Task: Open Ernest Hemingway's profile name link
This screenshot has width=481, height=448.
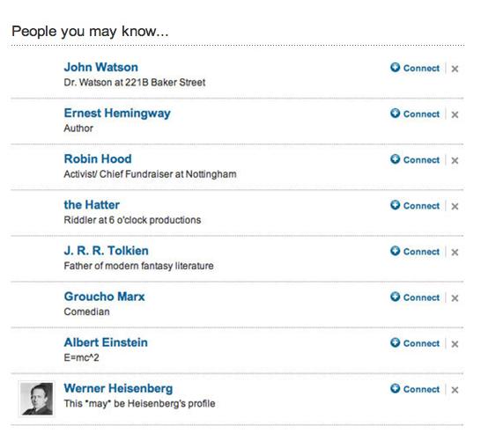Action: point(117,114)
